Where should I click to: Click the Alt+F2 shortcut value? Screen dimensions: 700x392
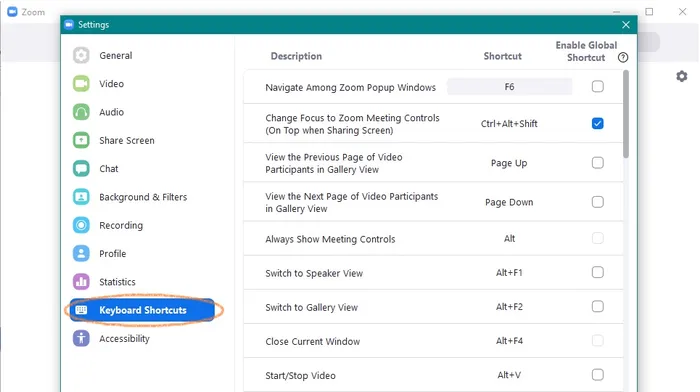click(x=509, y=307)
